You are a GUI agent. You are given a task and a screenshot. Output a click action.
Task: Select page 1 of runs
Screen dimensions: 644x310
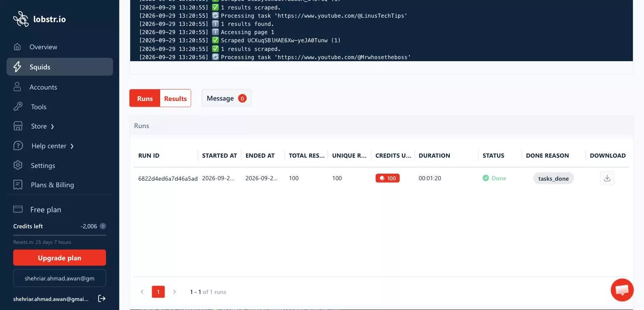click(158, 292)
